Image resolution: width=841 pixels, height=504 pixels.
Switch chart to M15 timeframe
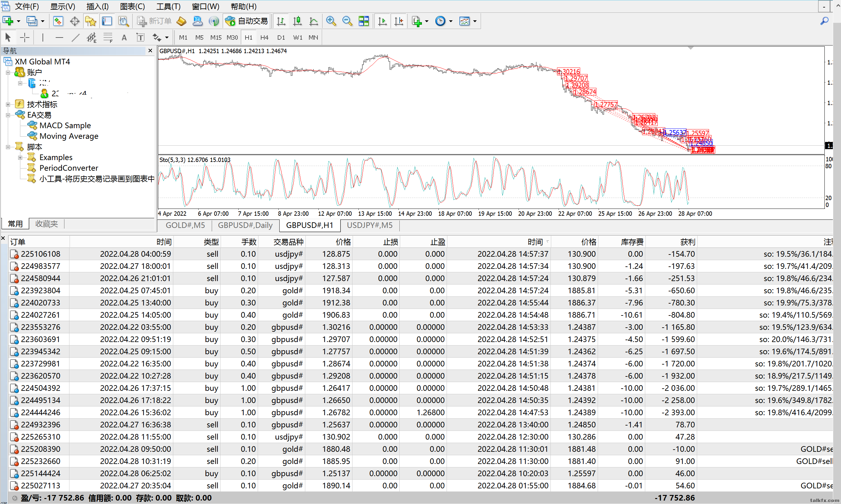(216, 37)
